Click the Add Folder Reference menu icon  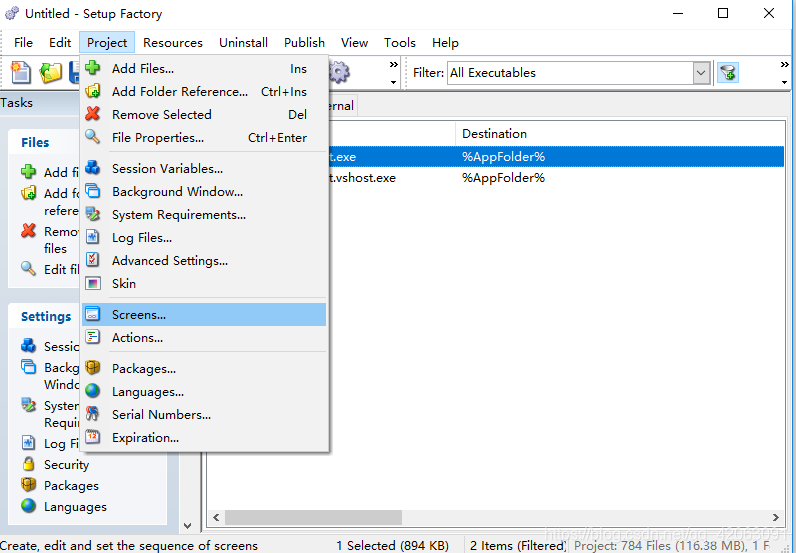[92, 91]
